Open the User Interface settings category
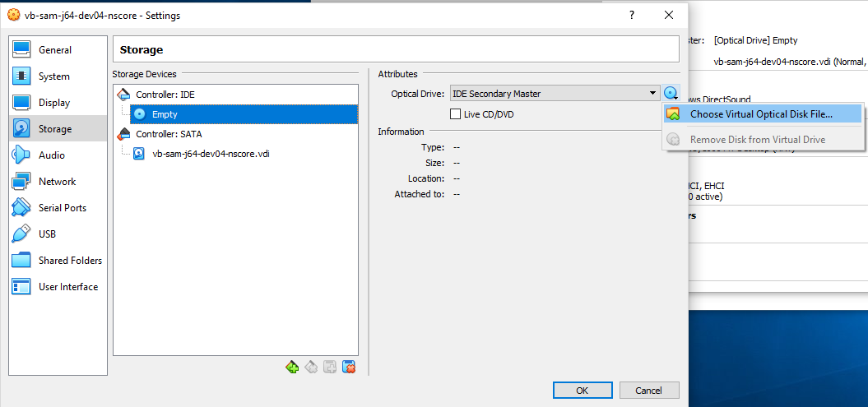The image size is (868, 407). pos(58,286)
